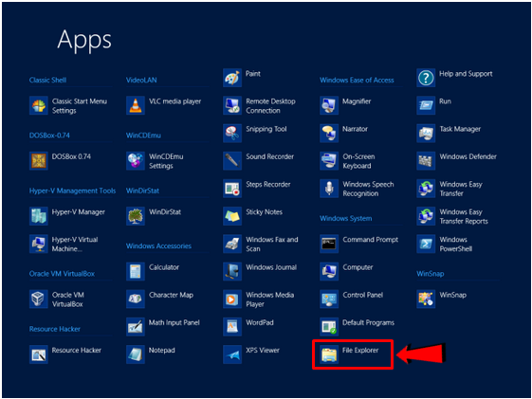
Task: Launch Magnifier icon
Action: coord(329,105)
